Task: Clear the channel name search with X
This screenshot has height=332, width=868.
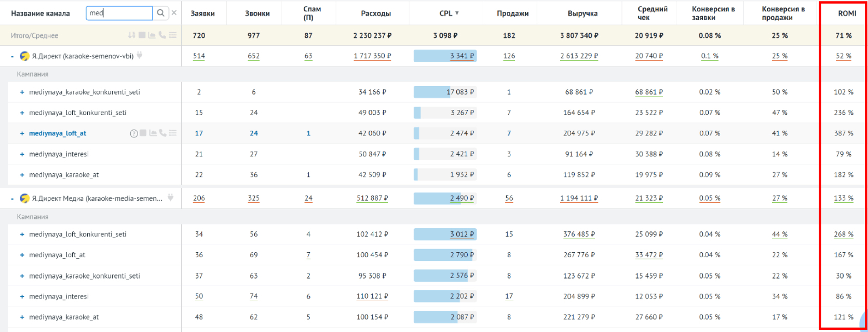Action: [174, 13]
